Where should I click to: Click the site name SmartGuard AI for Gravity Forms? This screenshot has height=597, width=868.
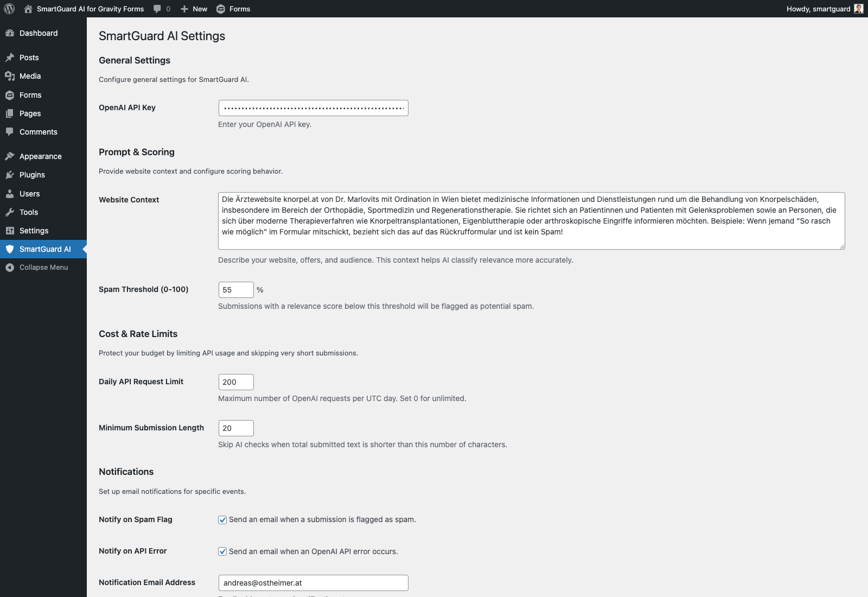pyautogui.click(x=90, y=9)
